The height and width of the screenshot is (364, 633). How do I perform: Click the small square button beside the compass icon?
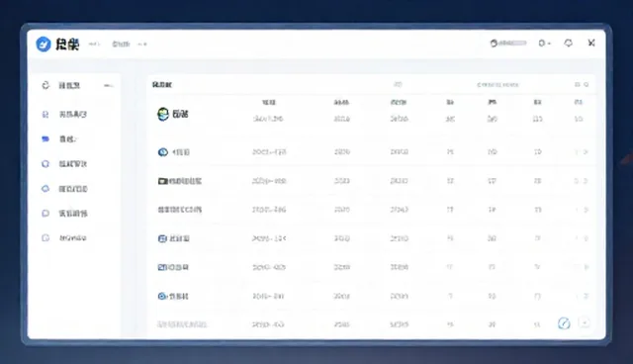point(585,322)
